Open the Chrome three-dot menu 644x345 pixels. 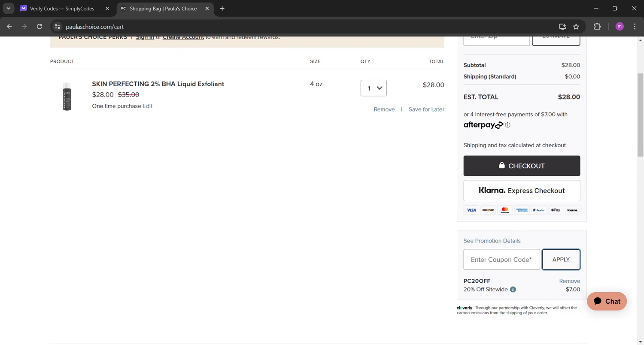[635, 27]
